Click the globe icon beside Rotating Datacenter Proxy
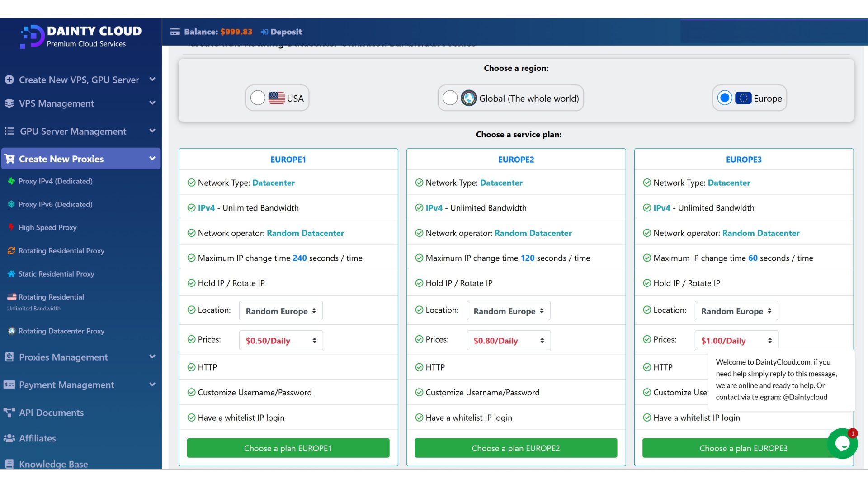This screenshot has height=488, width=868. [12, 331]
